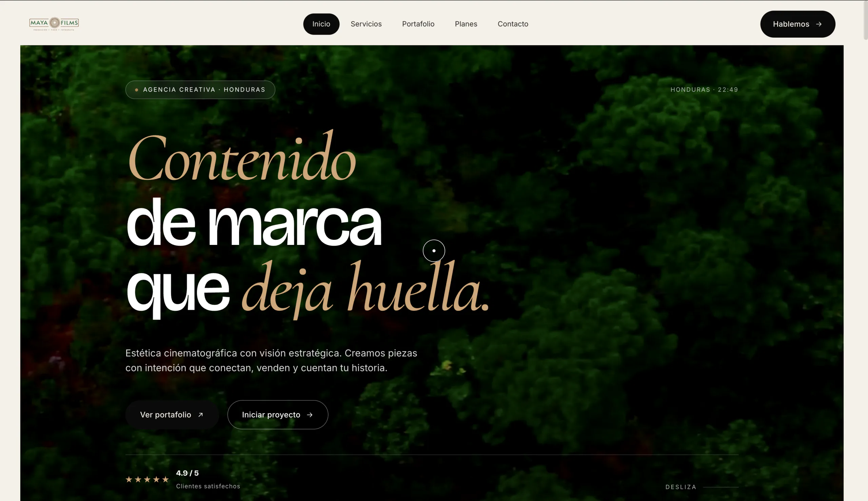Open the Planes nav link

tap(466, 24)
